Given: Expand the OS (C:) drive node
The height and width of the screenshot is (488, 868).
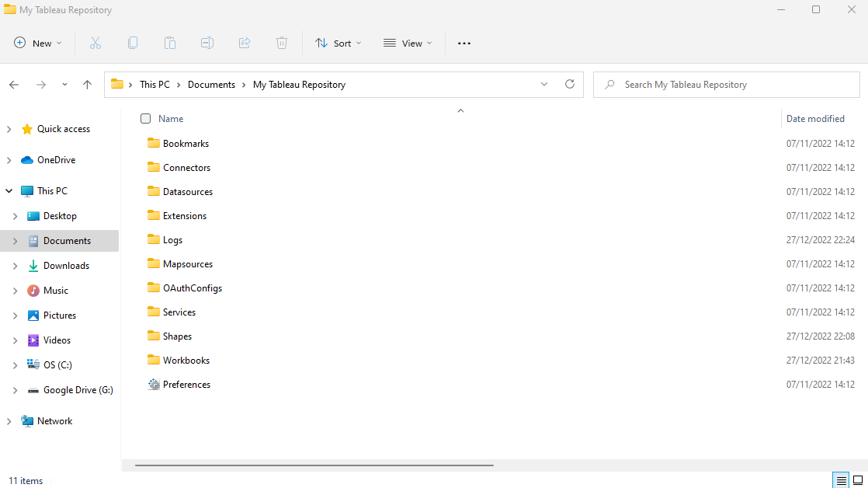Looking at the screenshot, I should (x=16, y=365).
